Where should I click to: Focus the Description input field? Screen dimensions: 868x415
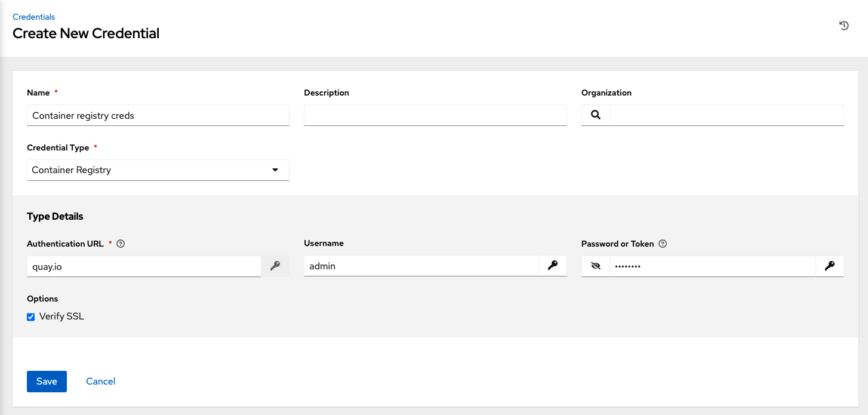point(435,115)
